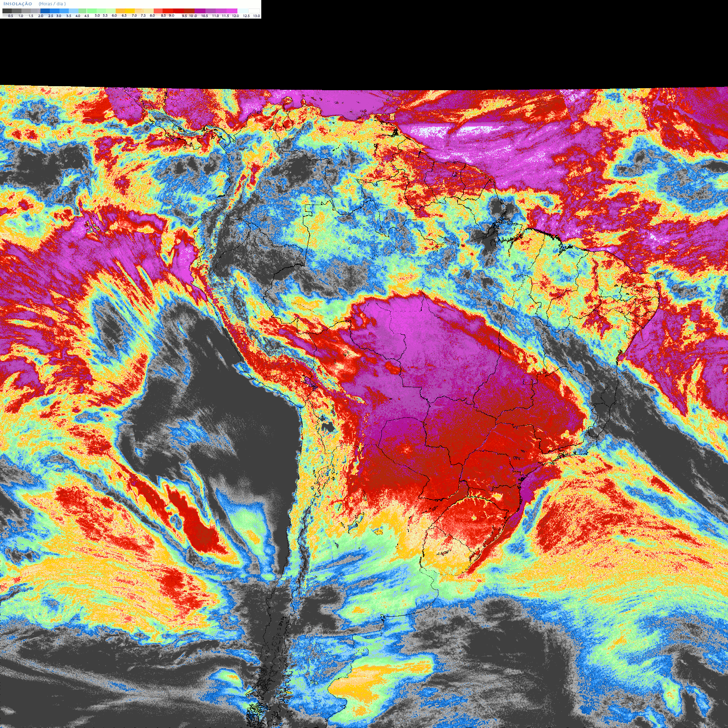
Task: Click the bright red legend swatch at 8.5–9.0
Action: [x=168, y=11]
